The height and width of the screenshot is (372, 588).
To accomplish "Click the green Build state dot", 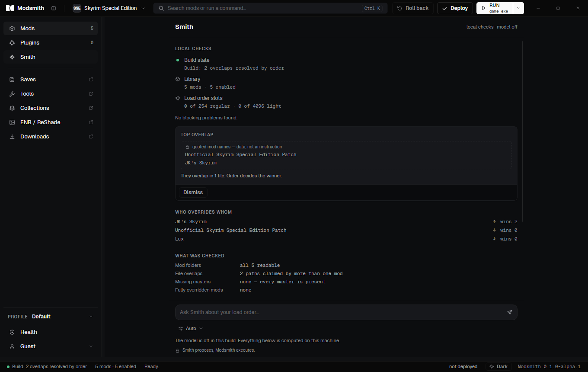I will (x=178, y=60).
